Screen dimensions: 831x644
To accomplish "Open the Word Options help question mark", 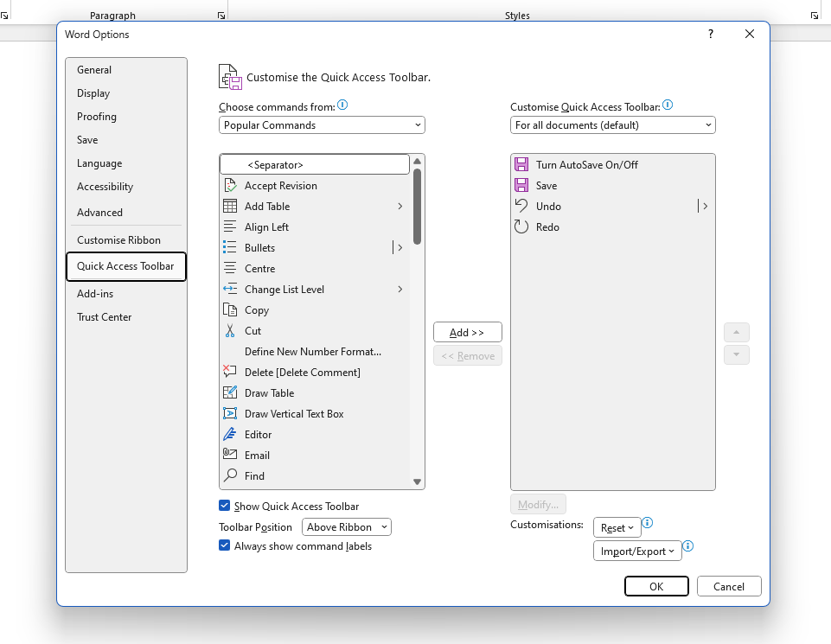I will coord(711,34).
